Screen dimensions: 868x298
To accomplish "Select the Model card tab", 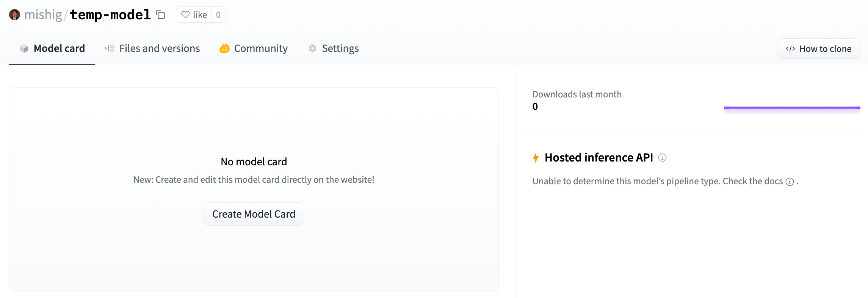I will [59, 49].
